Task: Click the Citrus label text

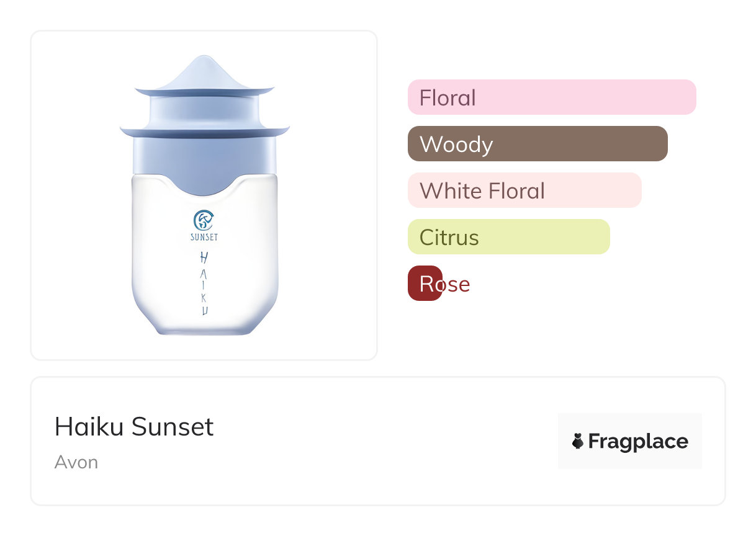Action: coord(449,237)
